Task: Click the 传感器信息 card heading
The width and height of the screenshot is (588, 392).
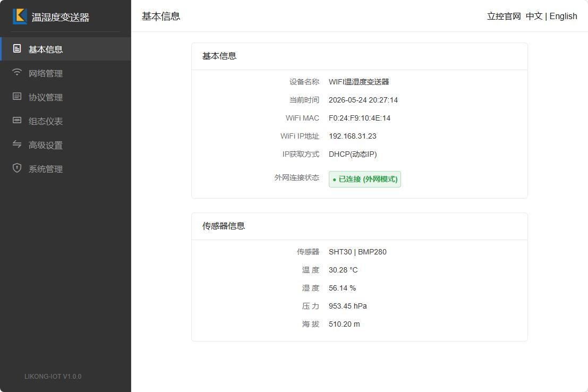Action: tap(224, 226)
